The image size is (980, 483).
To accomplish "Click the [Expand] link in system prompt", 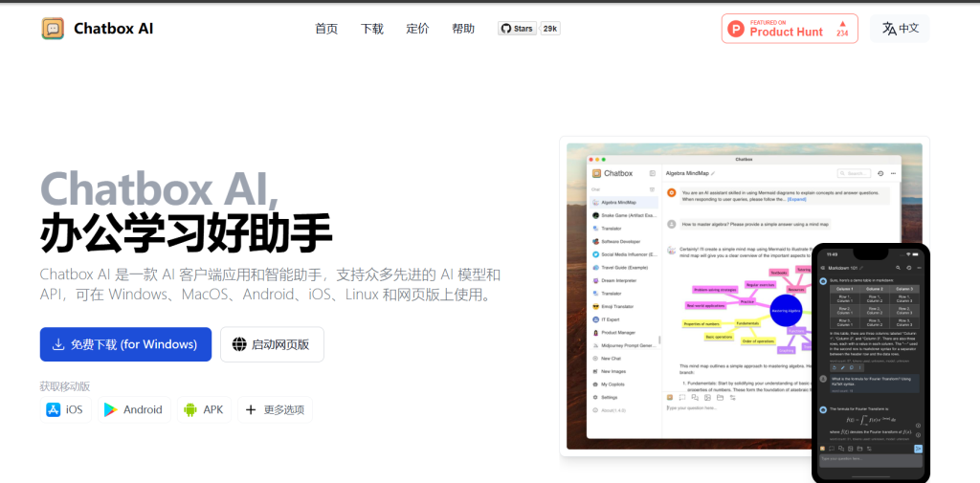I will 796,199.
